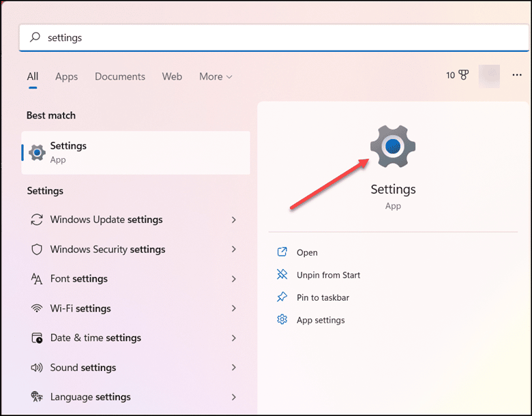The image size is (532, 416).
Task: Select Pin to taskbar
Action: pyautogui.click(x=323, y=297)
